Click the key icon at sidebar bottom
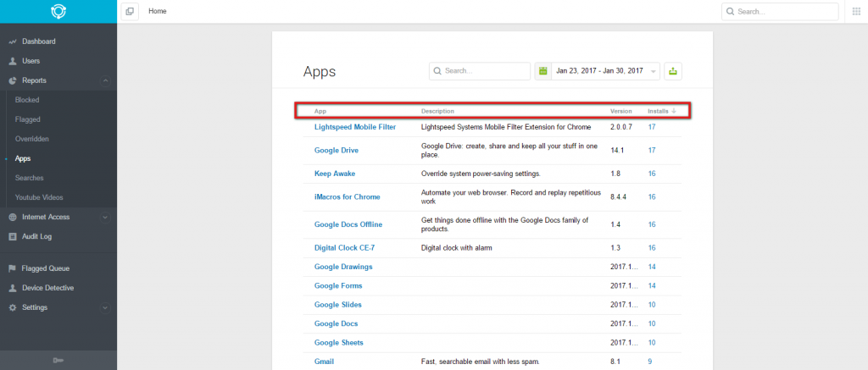This screenshot has width=868, height=370. point(58,361)
